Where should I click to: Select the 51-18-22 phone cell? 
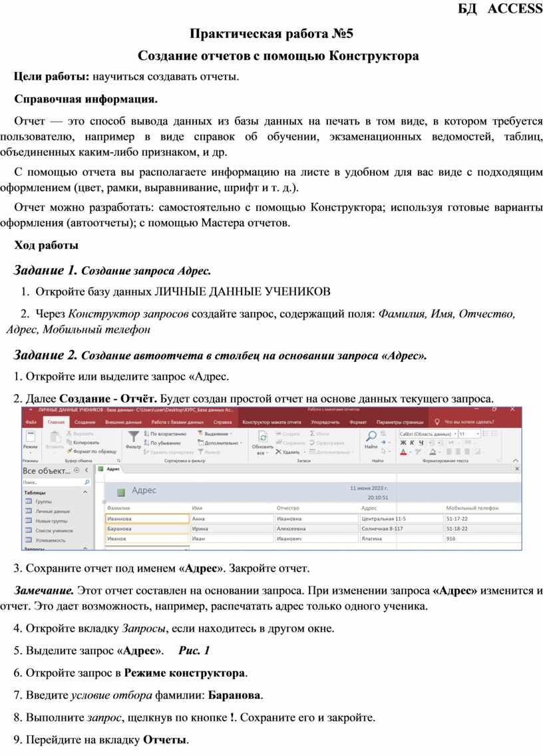pos(482,528)
